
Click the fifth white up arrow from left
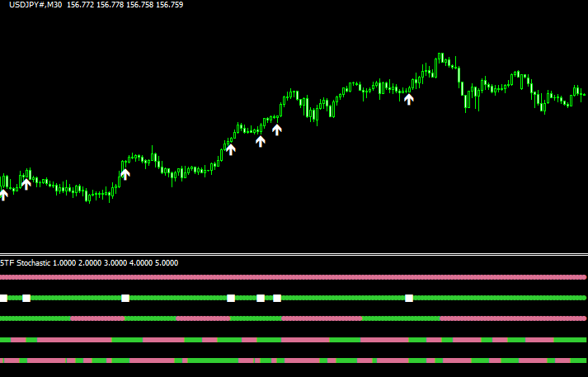(261, 141)
